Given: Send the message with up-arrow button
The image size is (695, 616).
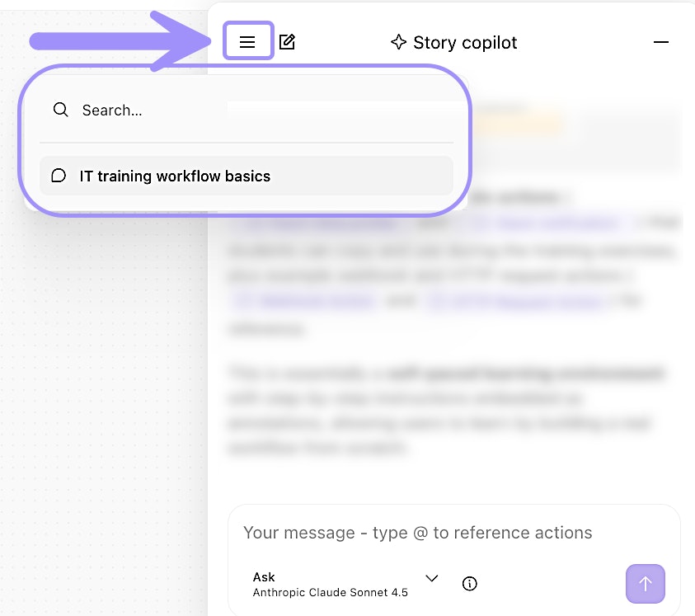Looking at the screenshot, I should click(646, 584).
